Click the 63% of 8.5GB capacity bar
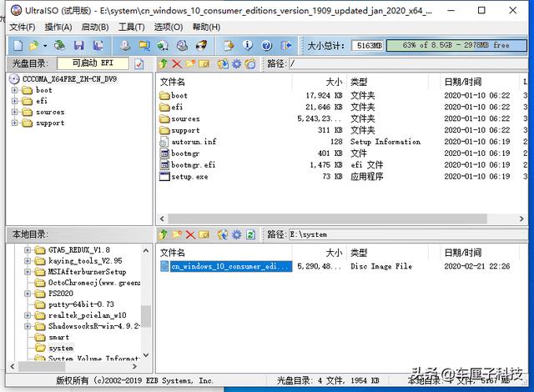 pos(456,45)
